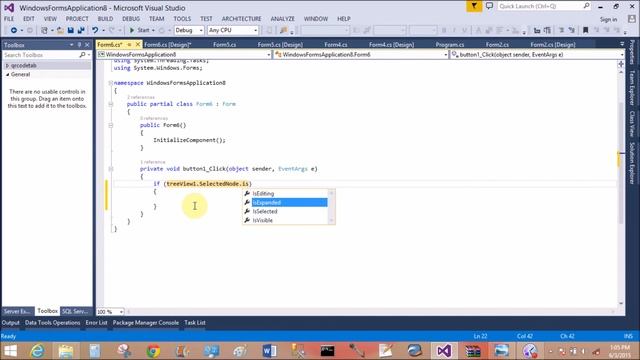The height and width of the screenshot is (360, 640).
Task: Open Google Chrome from the taskbar
Action: pos(153,351)
